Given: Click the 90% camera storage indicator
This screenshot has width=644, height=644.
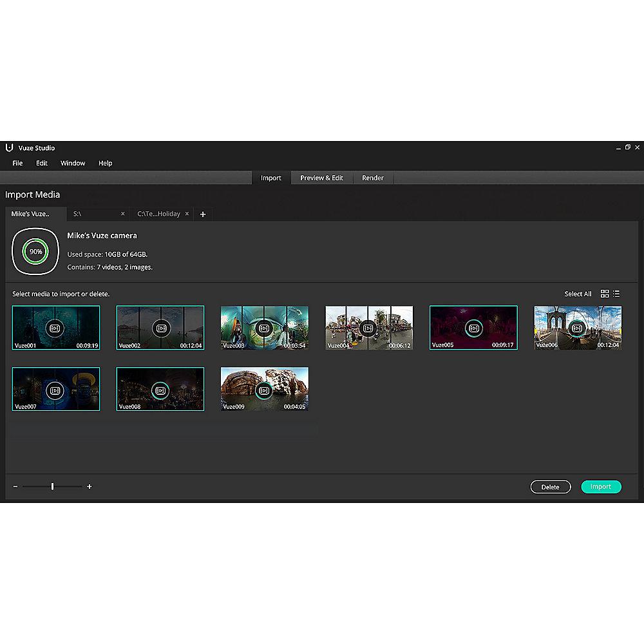Looking at the screenshot, I should point(35,251).
